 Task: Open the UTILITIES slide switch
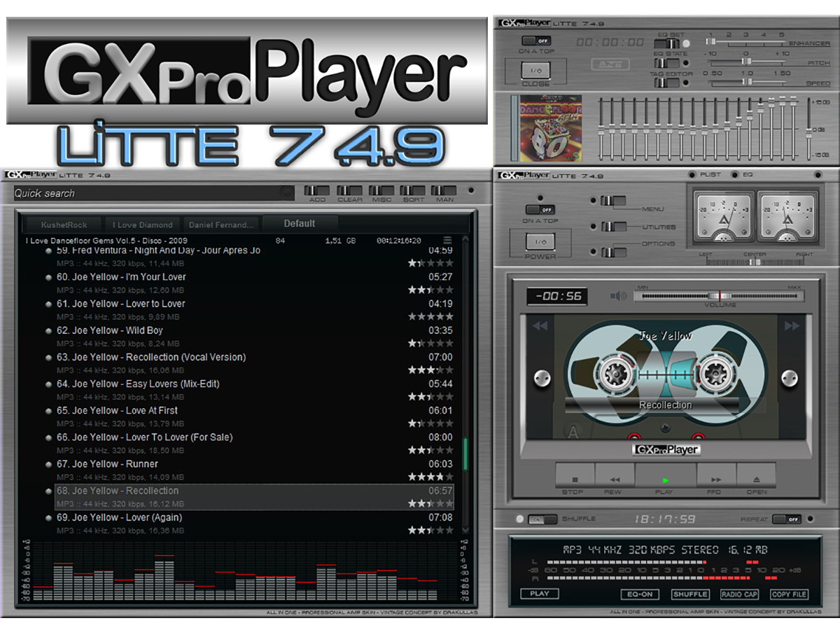pos(614,227)
